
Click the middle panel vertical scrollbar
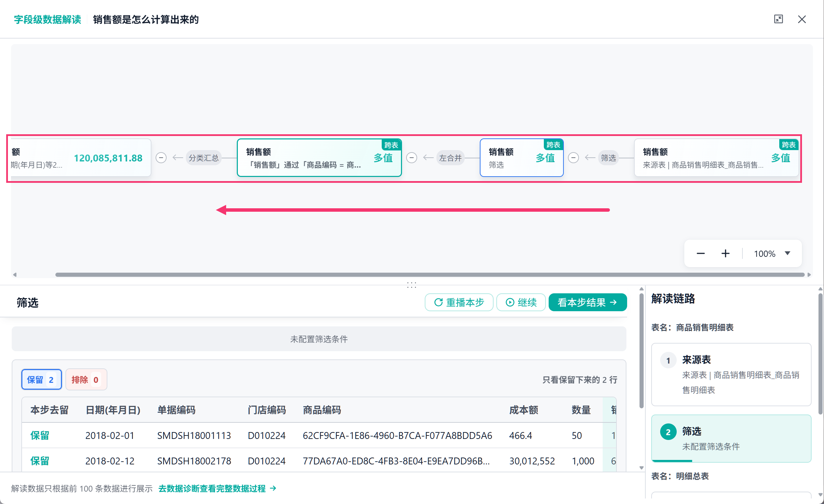point(642,351)
